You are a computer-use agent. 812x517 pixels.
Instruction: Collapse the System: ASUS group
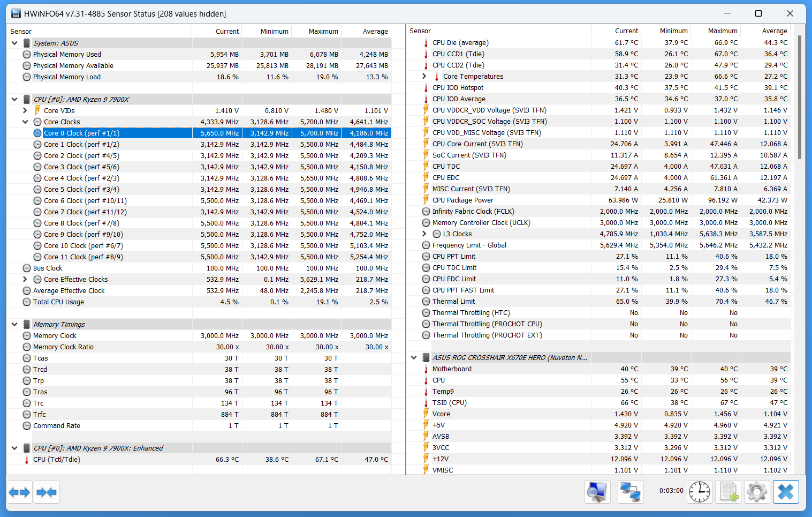[x=14, y=43]
